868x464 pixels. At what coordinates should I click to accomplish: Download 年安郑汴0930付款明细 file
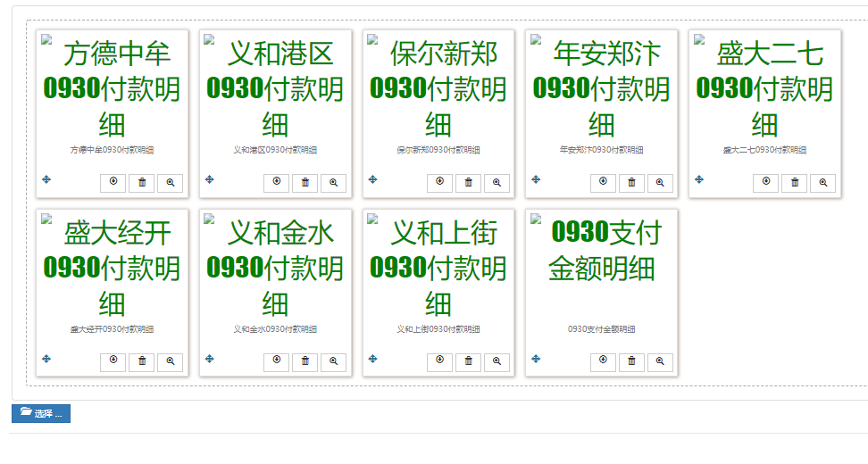(603, 183)
